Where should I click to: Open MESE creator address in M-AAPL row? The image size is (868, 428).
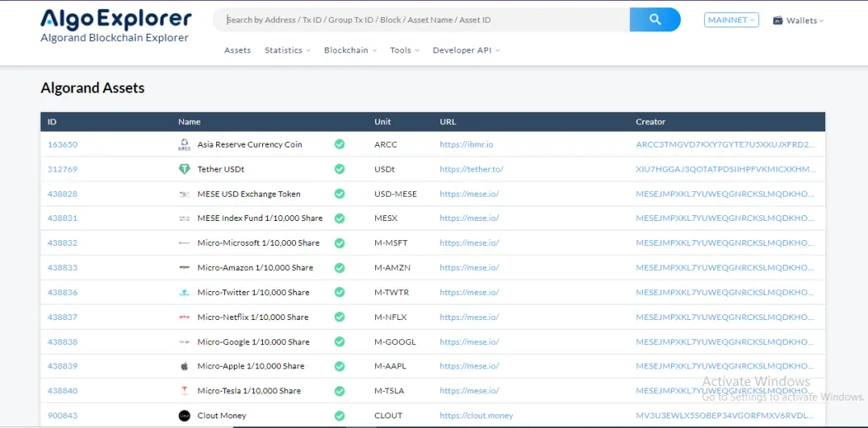click(x=726, y=366)
